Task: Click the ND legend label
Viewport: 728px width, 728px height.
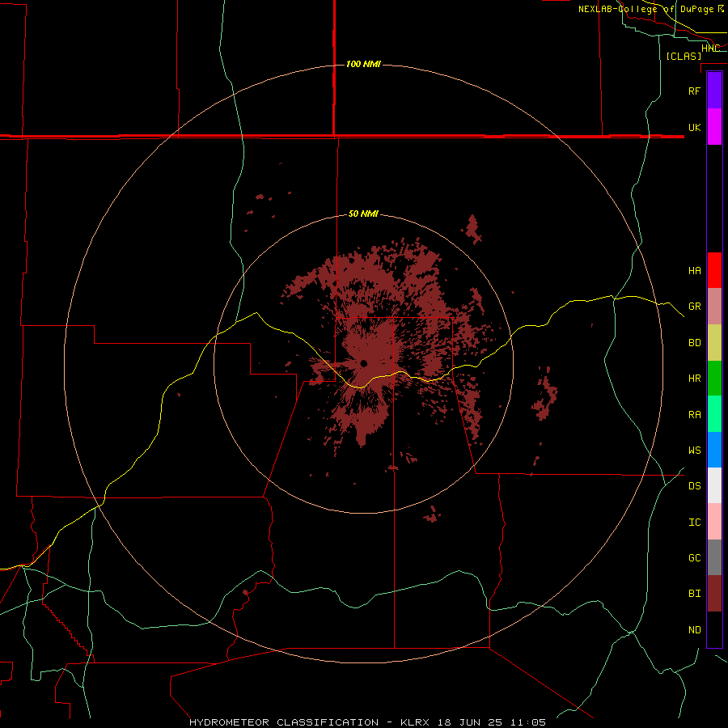Action: click(x=694, y=629)
